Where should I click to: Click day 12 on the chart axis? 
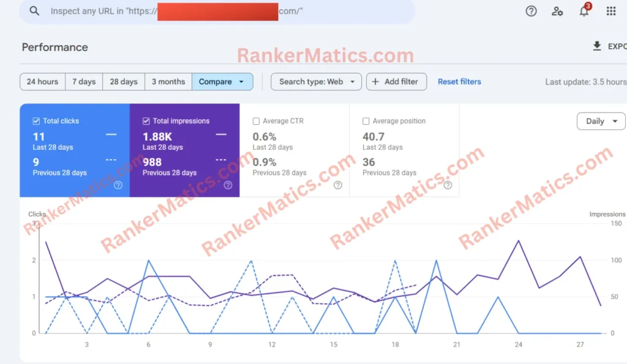[272, 344]
